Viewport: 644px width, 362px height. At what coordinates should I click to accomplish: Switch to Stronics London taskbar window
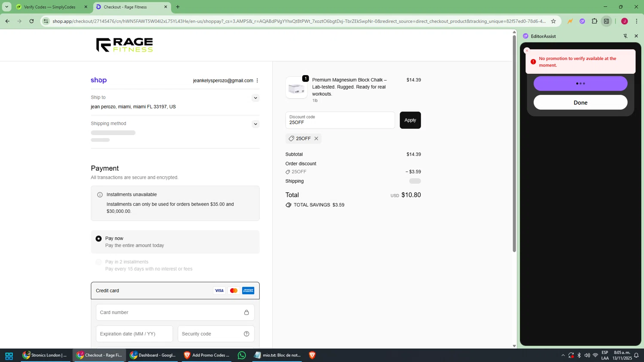46,355
